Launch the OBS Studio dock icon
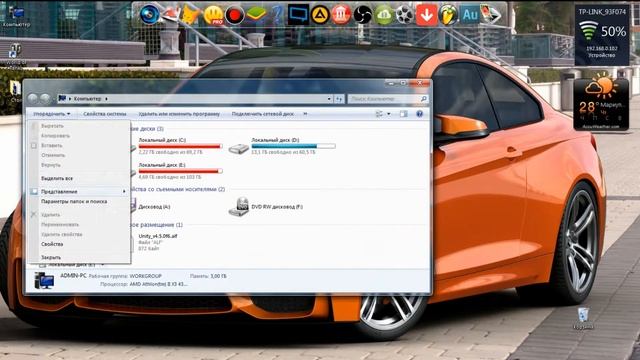Image resolution: width=640 pixels, height=360 pixels. coord(362,15)
